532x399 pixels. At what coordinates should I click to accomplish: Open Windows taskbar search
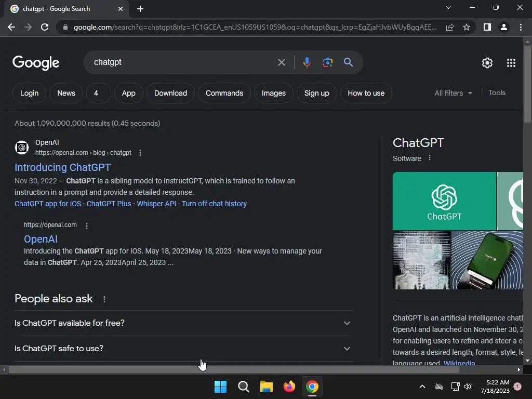click(x=243, y=387)
